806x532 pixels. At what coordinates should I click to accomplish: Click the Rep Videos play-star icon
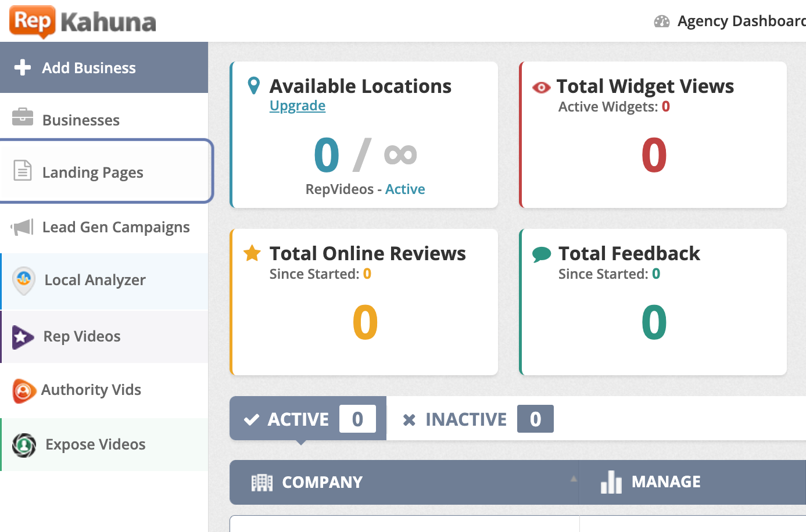click(x=23, y=337)
